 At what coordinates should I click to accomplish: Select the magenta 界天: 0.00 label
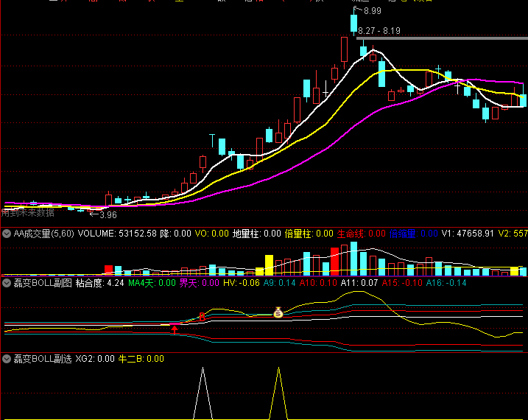click(x=200, y=283)
